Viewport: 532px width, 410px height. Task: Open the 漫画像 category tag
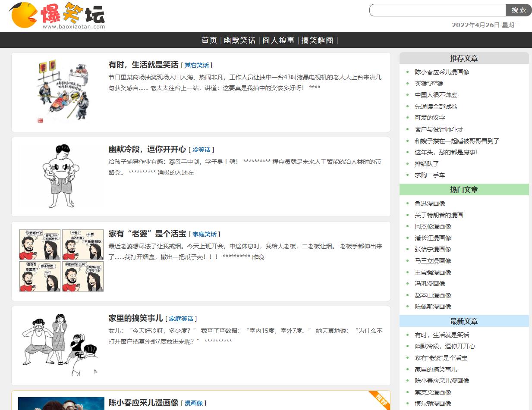point(194,403)
